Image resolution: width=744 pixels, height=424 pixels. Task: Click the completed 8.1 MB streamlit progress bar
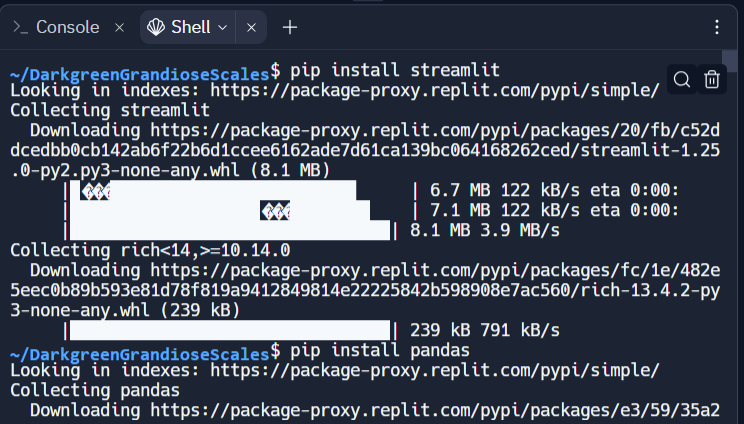point(228,230)
